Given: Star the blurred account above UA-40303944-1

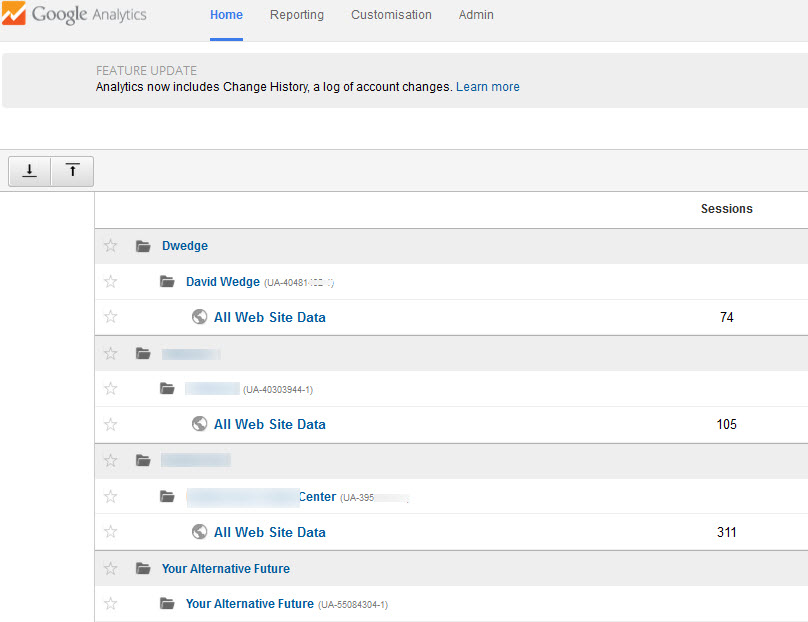Looking at the screenshot, I should coord(110,353).
